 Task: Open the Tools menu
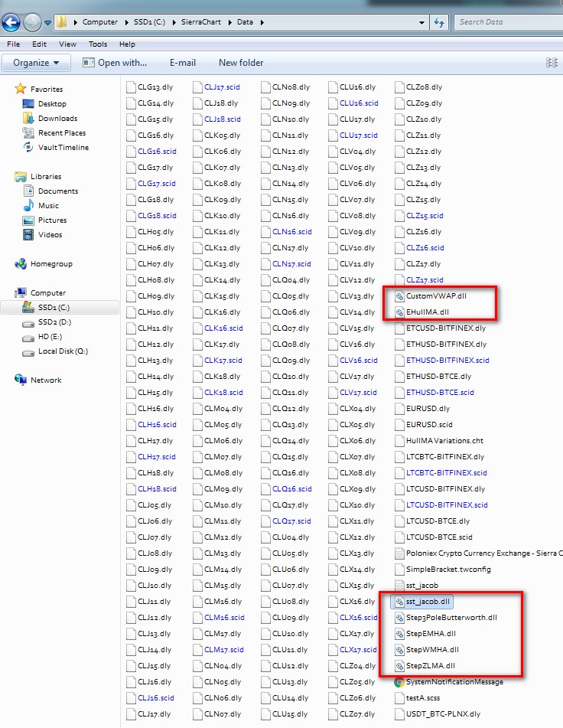click(x=98, y=44)
